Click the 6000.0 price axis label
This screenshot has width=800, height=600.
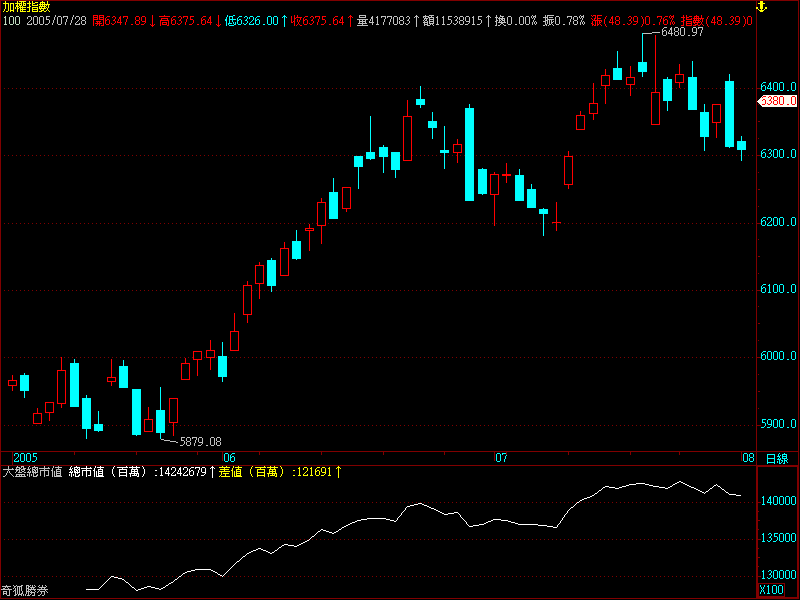(778, 356)
